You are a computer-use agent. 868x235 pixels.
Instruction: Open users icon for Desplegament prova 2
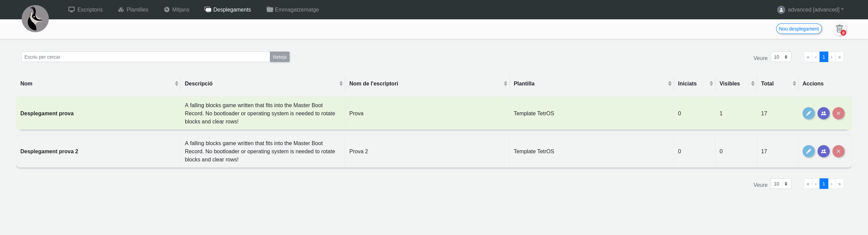pyautogui.click(x=823, y=151)
